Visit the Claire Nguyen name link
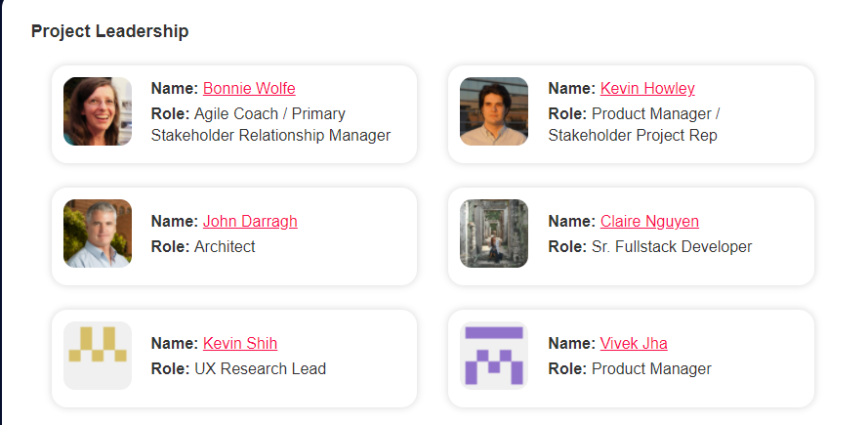The width and height of the screenshot is (868, 425). coord(649,221)
